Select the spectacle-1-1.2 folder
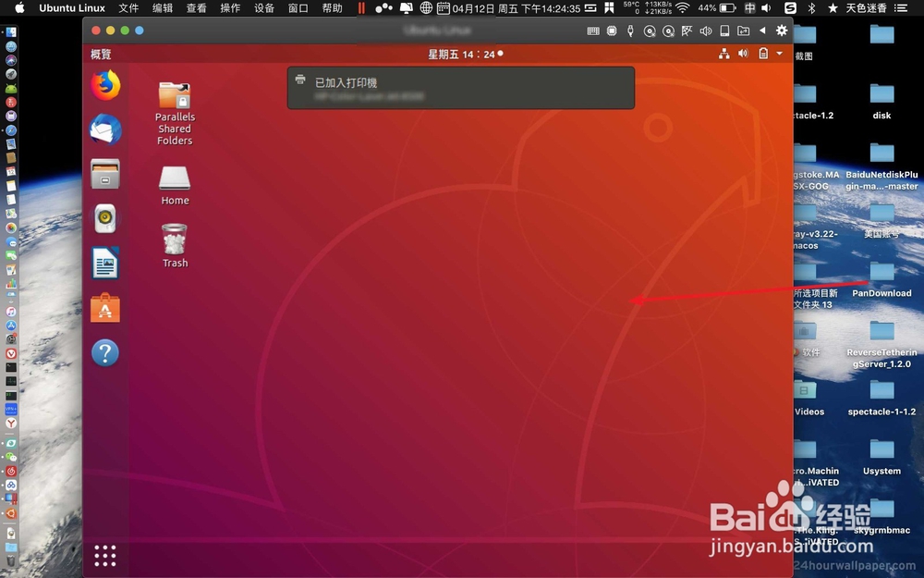This screenshot has width=924, height=578. click(882, 398)
